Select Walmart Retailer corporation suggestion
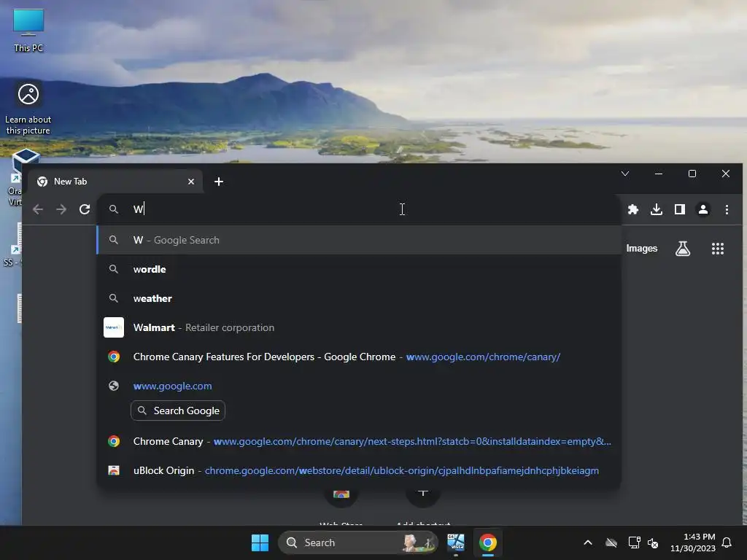 (359, 327)
